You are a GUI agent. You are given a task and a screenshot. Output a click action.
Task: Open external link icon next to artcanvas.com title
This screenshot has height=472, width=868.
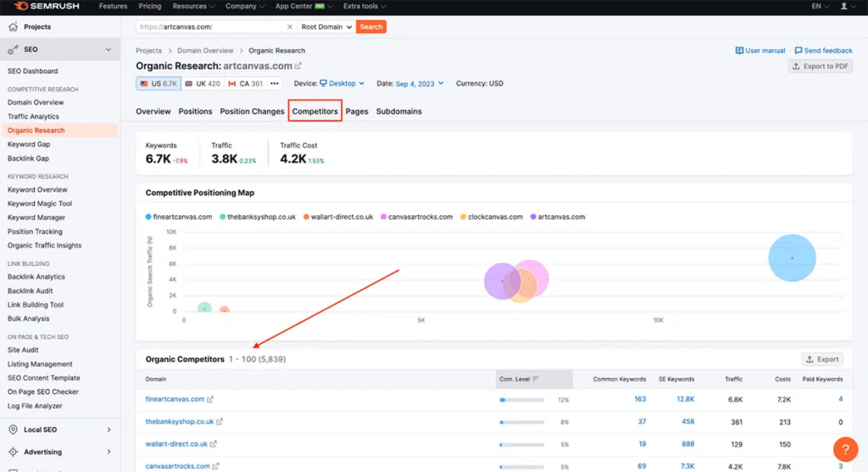tap(298, 66)
